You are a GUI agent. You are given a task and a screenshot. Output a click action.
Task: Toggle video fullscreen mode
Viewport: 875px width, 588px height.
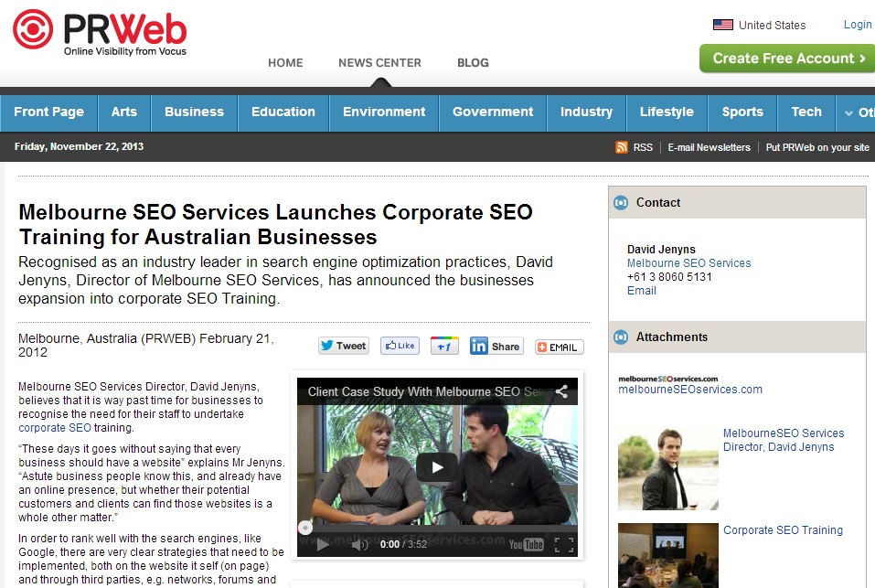(563, 544)
